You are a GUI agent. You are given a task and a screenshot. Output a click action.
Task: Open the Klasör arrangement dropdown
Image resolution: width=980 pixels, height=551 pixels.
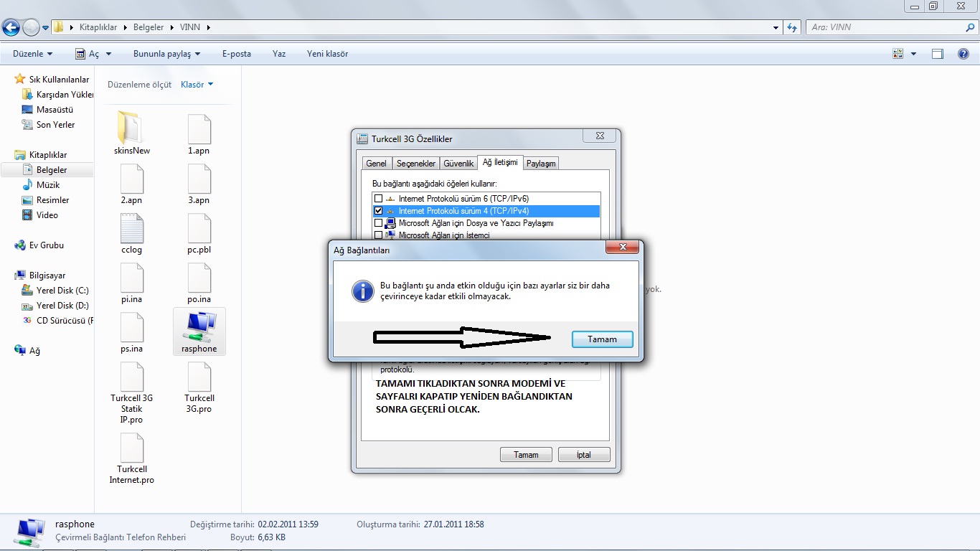pos(197,85)
